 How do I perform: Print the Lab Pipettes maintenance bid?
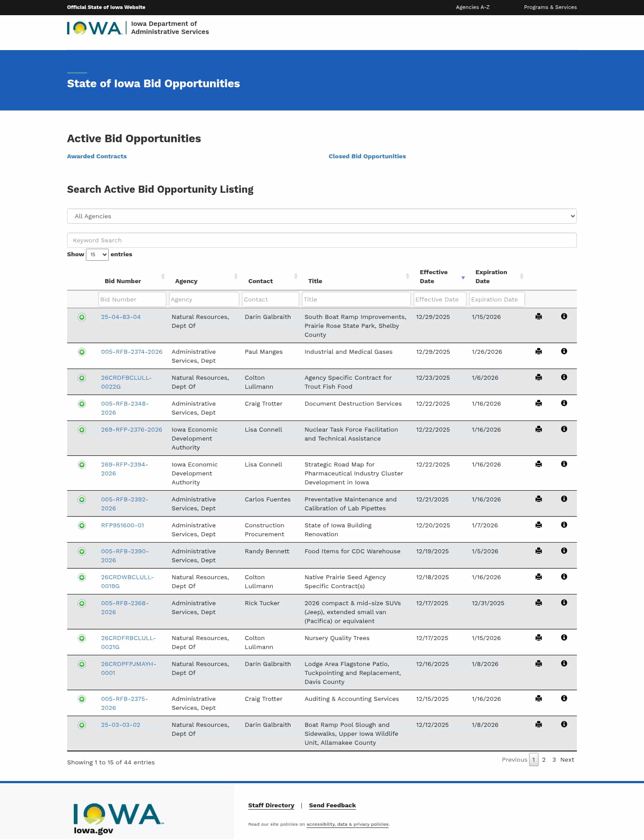pos(538,499)
